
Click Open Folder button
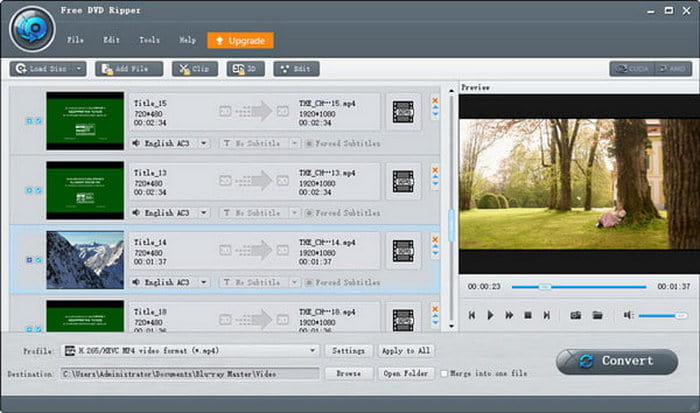(x=406, y=373)
